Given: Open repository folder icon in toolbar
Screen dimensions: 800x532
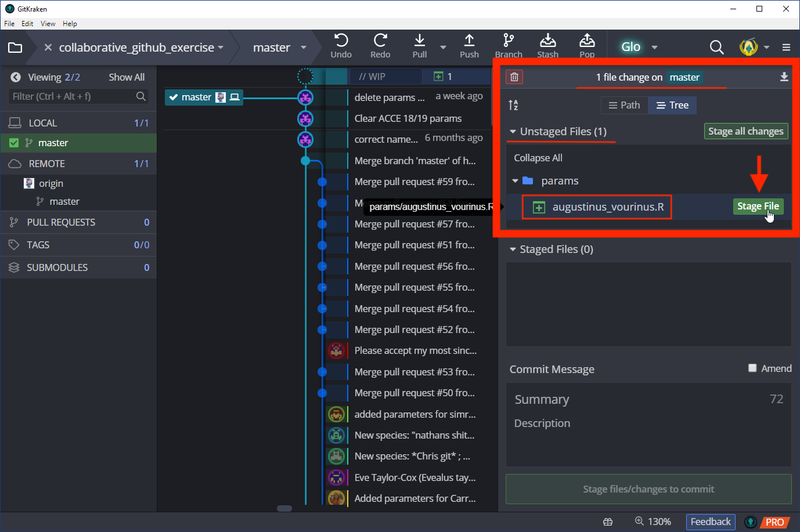Looking at the screenshot, I should pyautogui.click(x=15, y=48).
